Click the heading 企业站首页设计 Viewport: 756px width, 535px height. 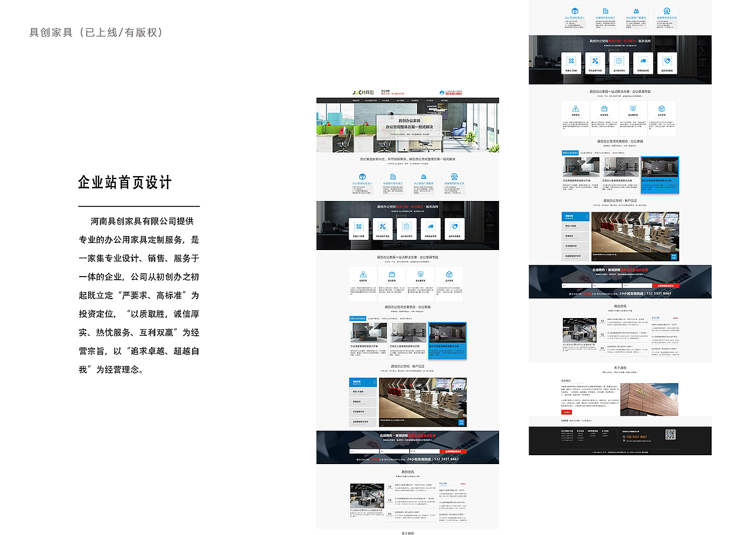click(x=125, y=182)
